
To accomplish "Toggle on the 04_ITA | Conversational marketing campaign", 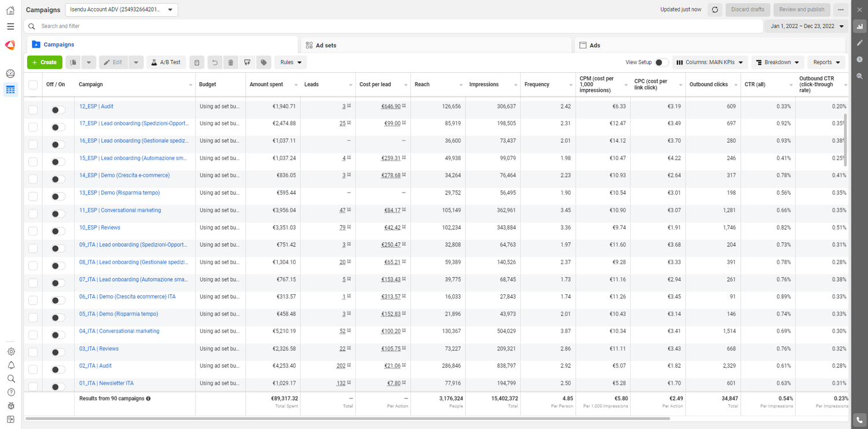I will [x=58, y=335].
